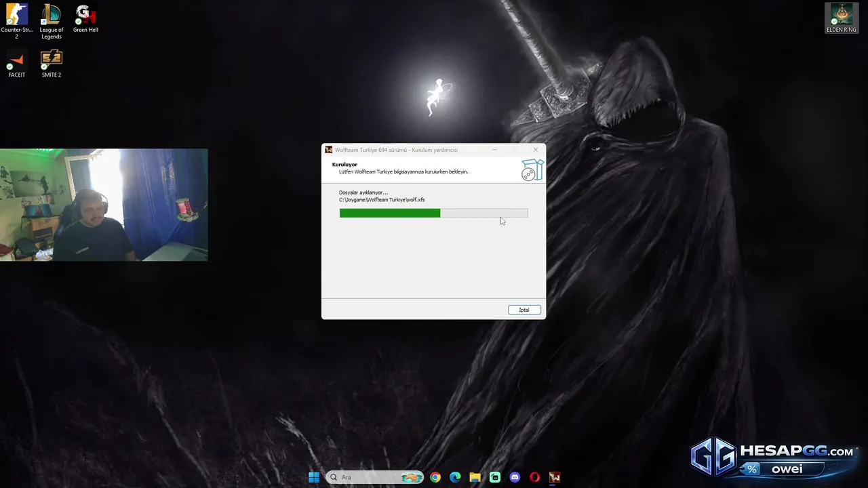This screenshot has width=868, height=488.
Task: Open File Explorer from the taskbar
Action: coord(475,477)
